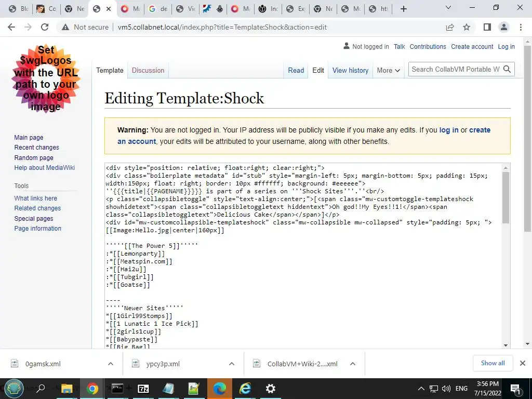The height and width of the screenshot is (399, 532).
Task: Click create an account link in the warning
Action: click(137, 141)
